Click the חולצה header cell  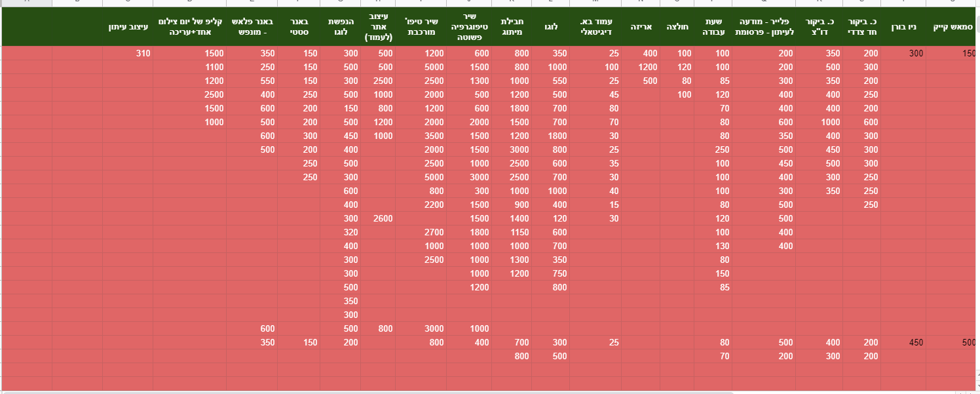[677, 27]
